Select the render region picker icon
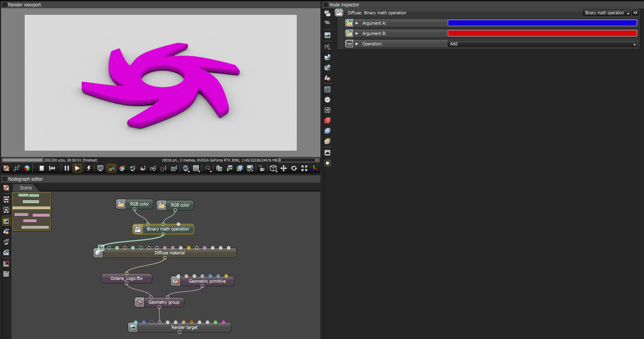The image size is (644, 339). [x=163, y=168]
